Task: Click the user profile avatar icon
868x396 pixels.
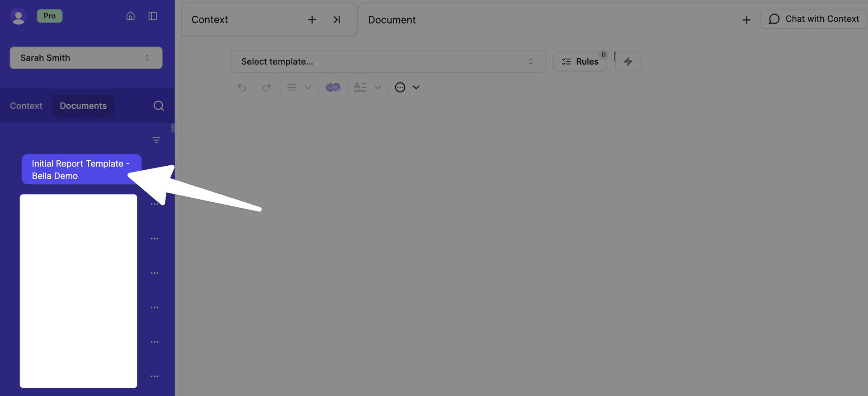Action: (18, 17)
